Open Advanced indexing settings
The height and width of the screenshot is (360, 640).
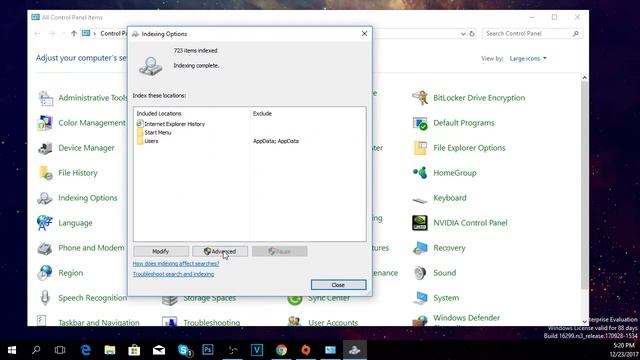pos(220,251)
